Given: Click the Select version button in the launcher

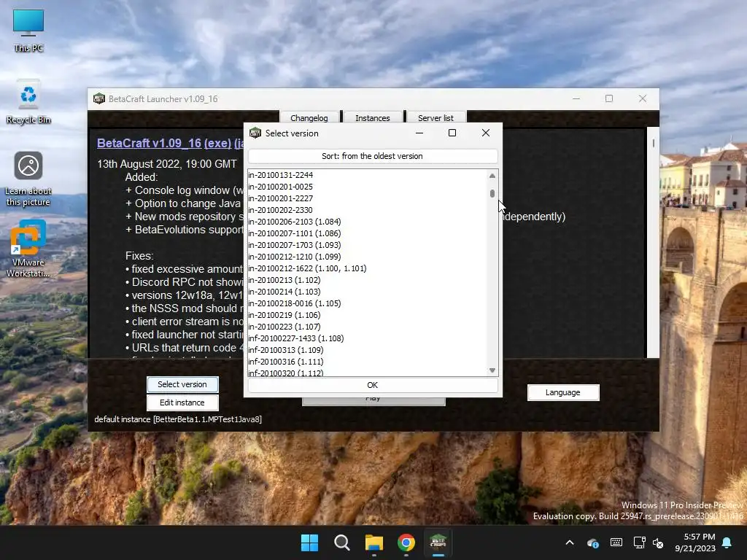Looking at the screenshot, I should tap(182, 384).
